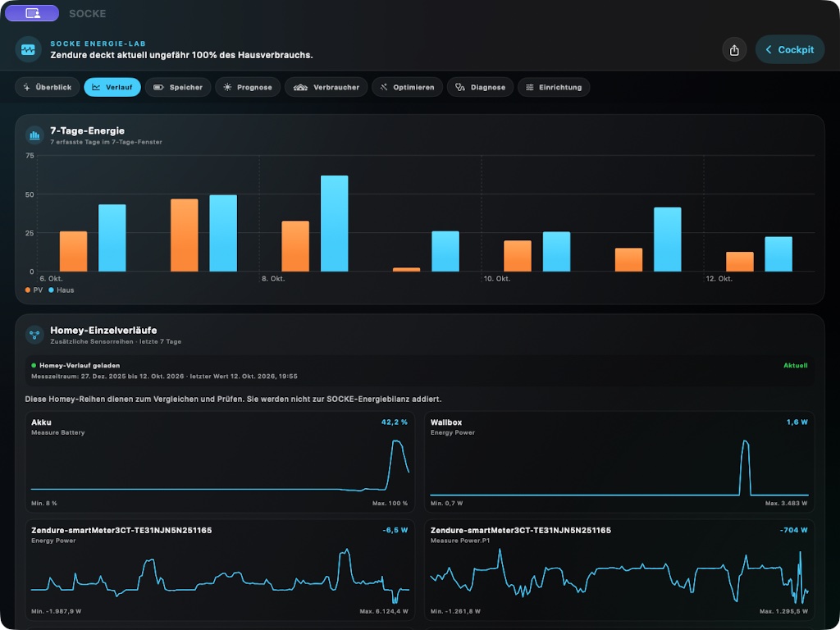Click the "Homey-Verlauf geladen" status text
This screenshot has width=840, height=630.
point(80,365)
